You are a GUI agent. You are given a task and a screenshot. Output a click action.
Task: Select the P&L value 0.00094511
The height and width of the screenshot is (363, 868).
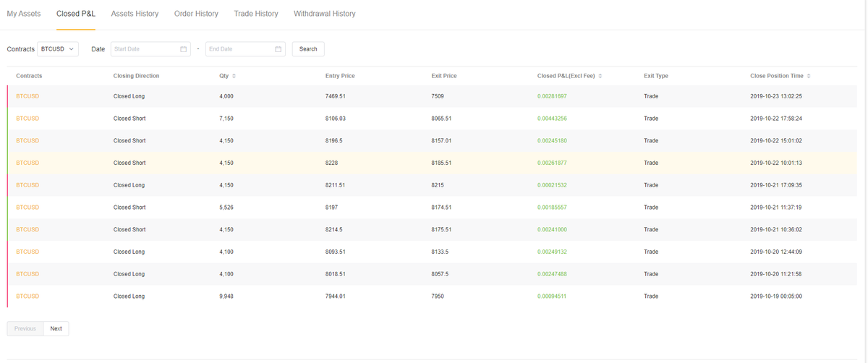(x=552, y=296)
